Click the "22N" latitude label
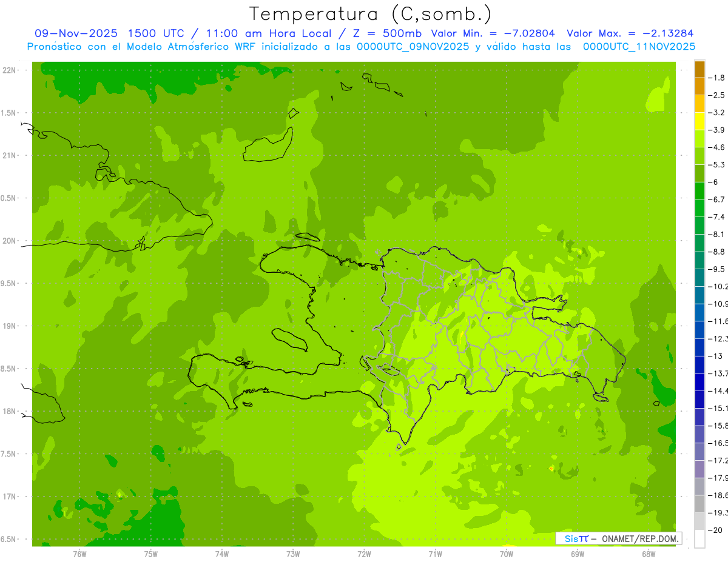 10,70
